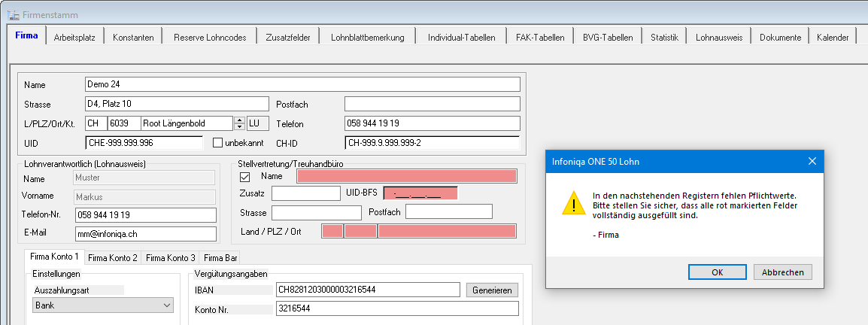Image resolution: width=868 pixels, height=325 pixels.
Task: Toggle the UID unbekannt checkbox
Action: [217, 143]
